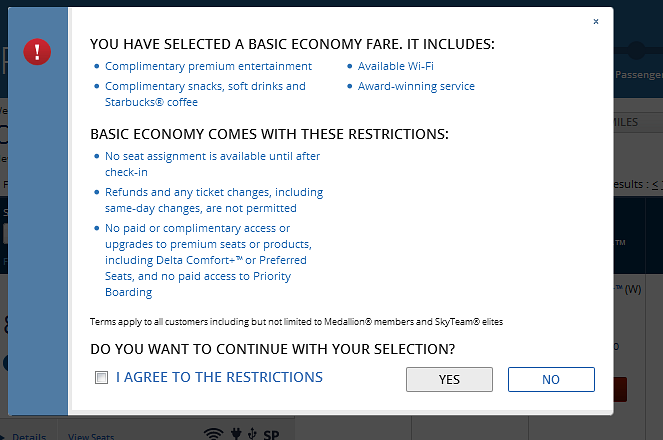Click the USB port amenity icon

pyautogui.click(x=252, y=434)
